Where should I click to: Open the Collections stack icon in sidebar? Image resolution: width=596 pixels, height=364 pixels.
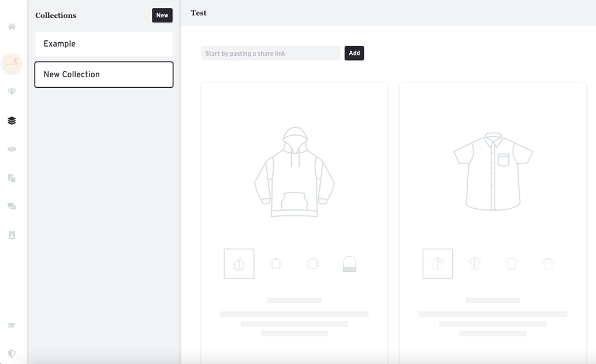click(x=12, y=121)
